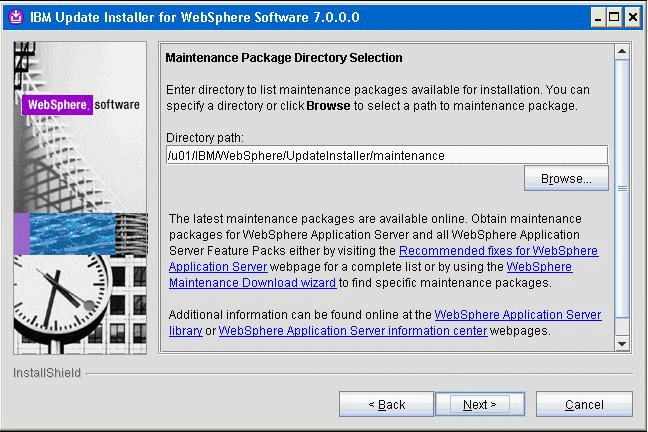Maximize the Update Installer window

click(x=614, y=17)
